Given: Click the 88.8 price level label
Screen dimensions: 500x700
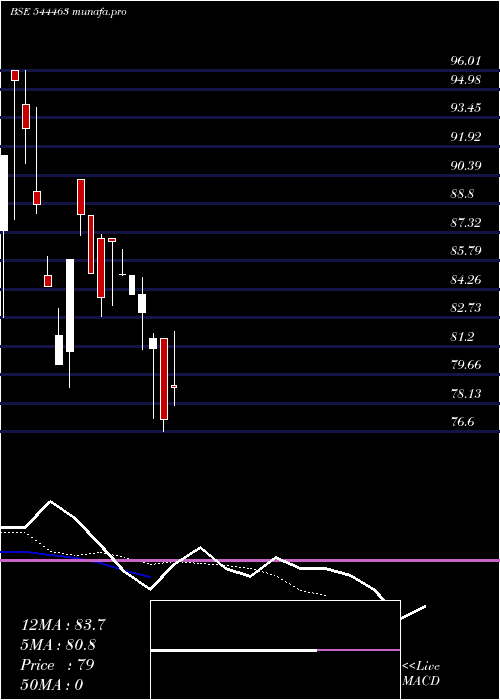Looking at the screenshot, I should click(462, 194).
